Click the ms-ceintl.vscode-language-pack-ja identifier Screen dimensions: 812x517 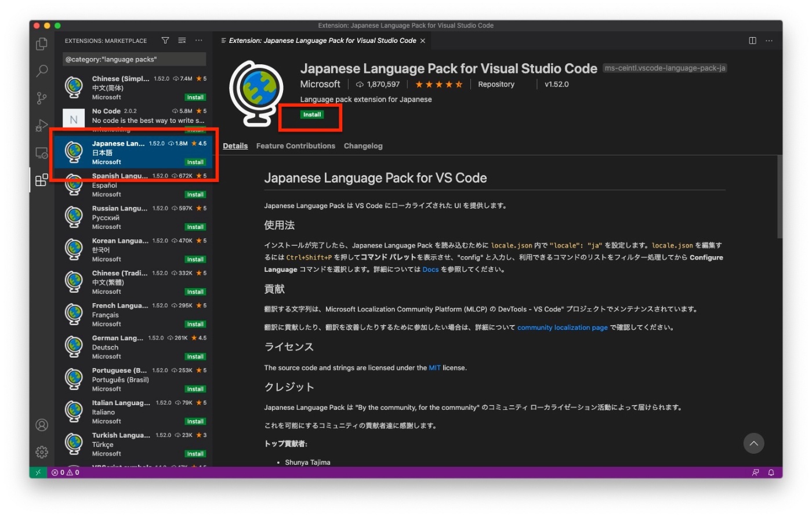click(x=665, y=68)
